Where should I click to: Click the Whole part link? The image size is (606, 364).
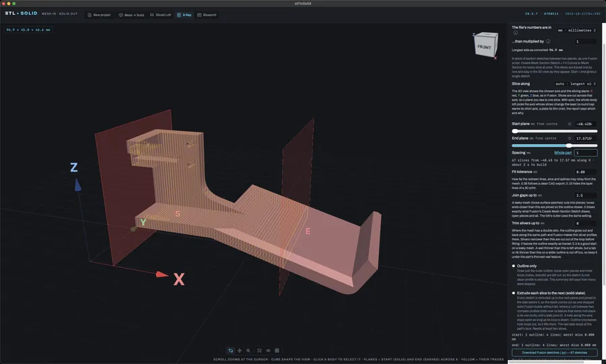(x=563, y=153)
